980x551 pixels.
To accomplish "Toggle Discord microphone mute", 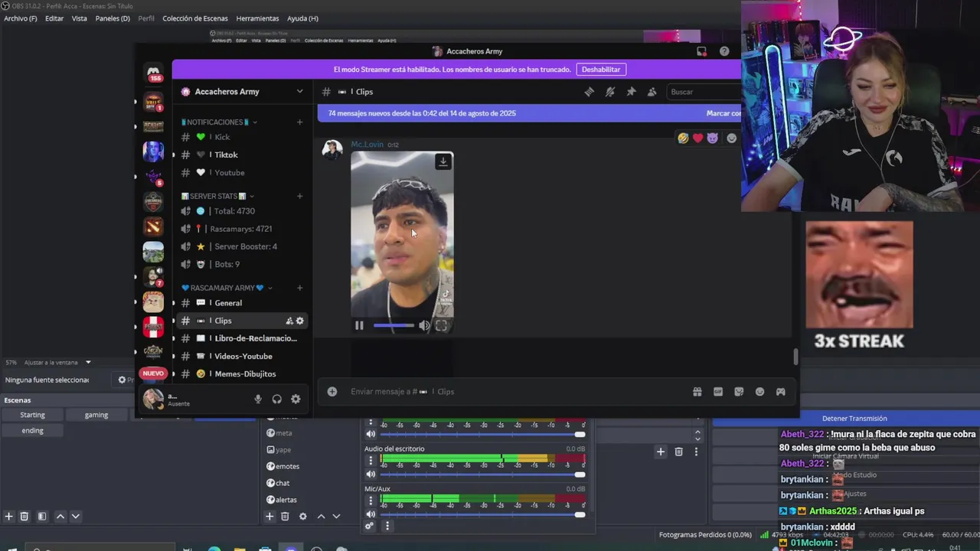I will point(258,399).
